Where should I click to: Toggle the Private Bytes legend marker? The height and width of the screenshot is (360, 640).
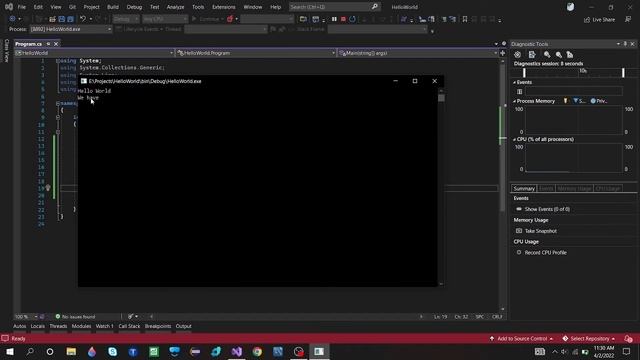tap(593, 101)
